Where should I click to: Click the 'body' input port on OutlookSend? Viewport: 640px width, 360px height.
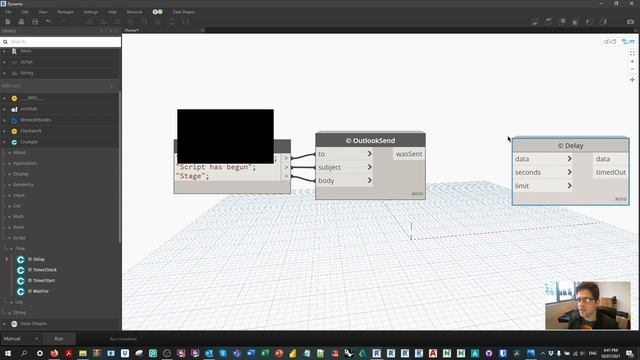point(345,180)
